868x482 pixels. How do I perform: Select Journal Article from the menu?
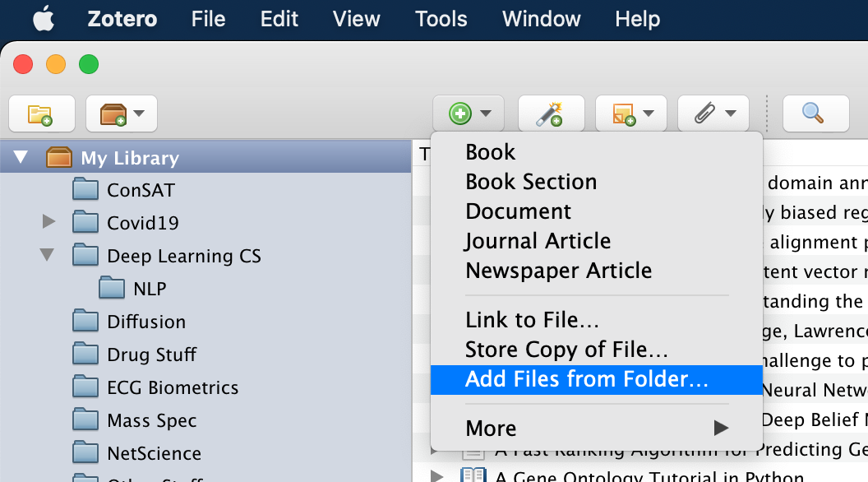(x=538, y=241)
